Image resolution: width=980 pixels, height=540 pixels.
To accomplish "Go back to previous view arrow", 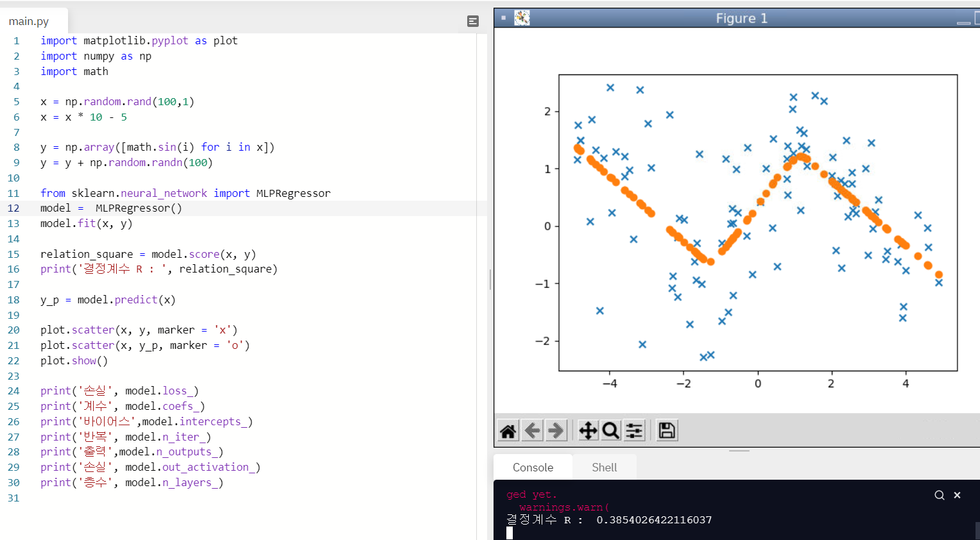I will pos(532,431).
